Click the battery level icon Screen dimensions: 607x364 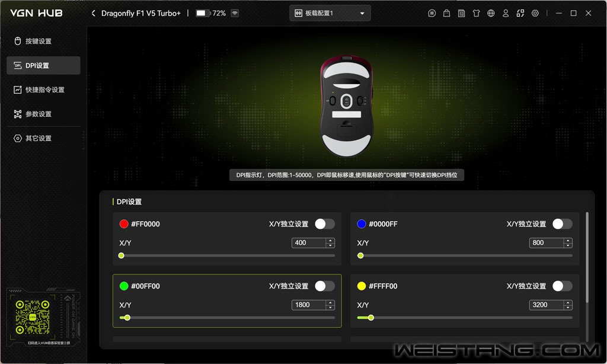(x=203, y=13)
